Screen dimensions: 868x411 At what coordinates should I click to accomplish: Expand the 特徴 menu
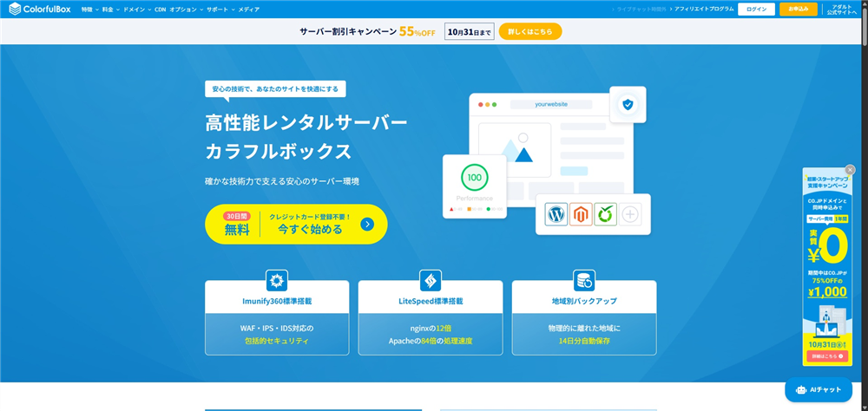coord(89,10)
